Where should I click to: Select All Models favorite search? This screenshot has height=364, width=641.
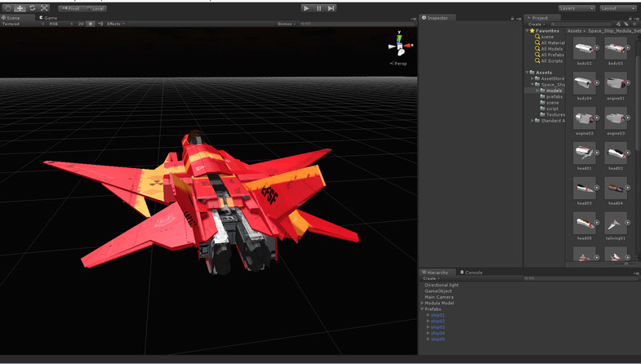point(549,49)
